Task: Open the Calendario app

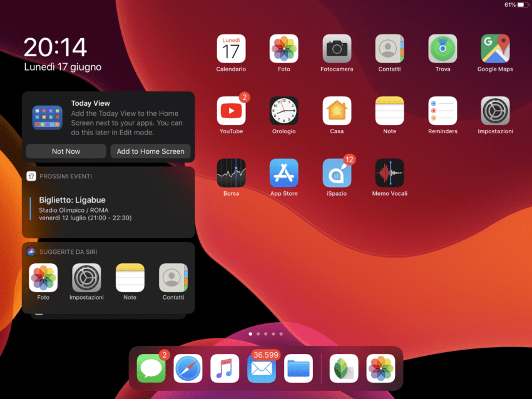Action: [x=231, y=49]
